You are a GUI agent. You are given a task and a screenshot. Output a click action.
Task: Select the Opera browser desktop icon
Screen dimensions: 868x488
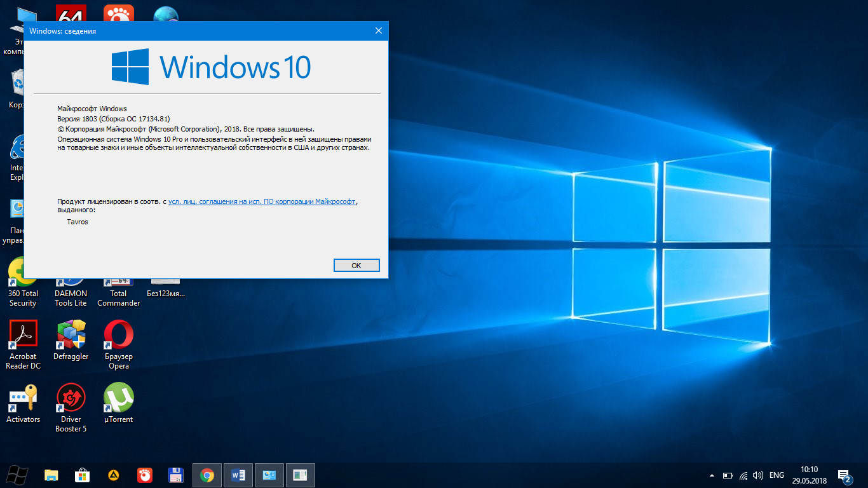coord(119,345)
